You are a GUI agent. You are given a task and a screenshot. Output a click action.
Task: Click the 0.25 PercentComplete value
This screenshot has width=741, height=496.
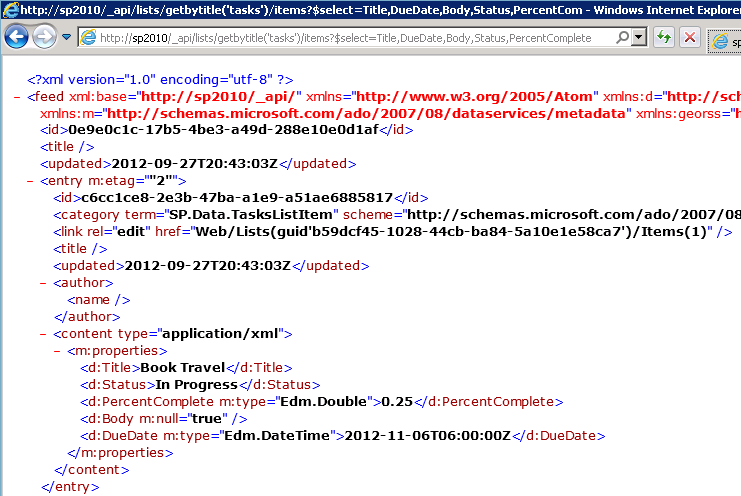coord(397,402)
